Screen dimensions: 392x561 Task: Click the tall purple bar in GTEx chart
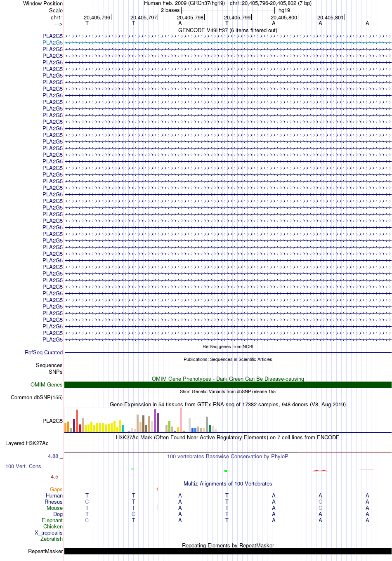[155, 420]
